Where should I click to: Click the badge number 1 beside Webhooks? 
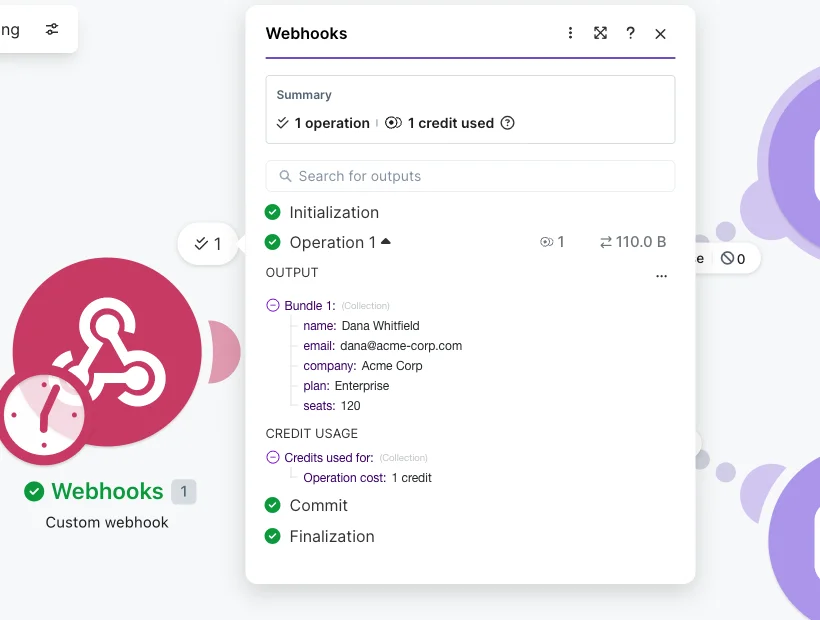(x=184, y=491)
